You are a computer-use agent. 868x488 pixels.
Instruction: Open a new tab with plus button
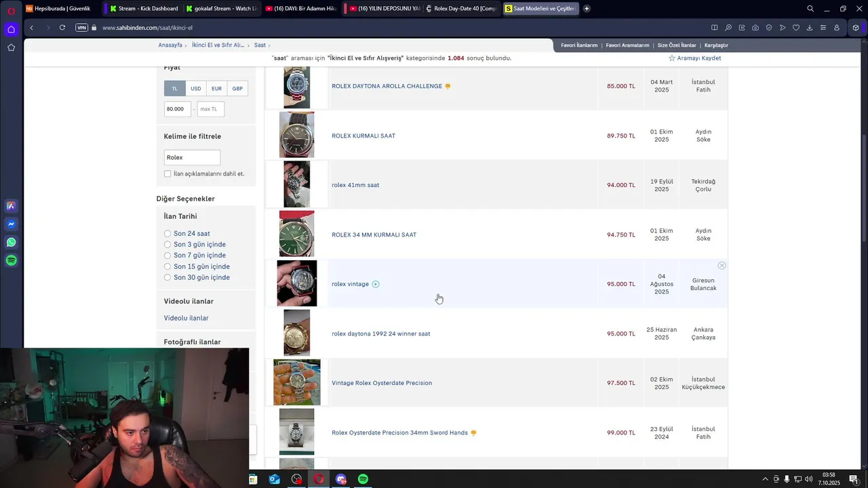point(587,9)
